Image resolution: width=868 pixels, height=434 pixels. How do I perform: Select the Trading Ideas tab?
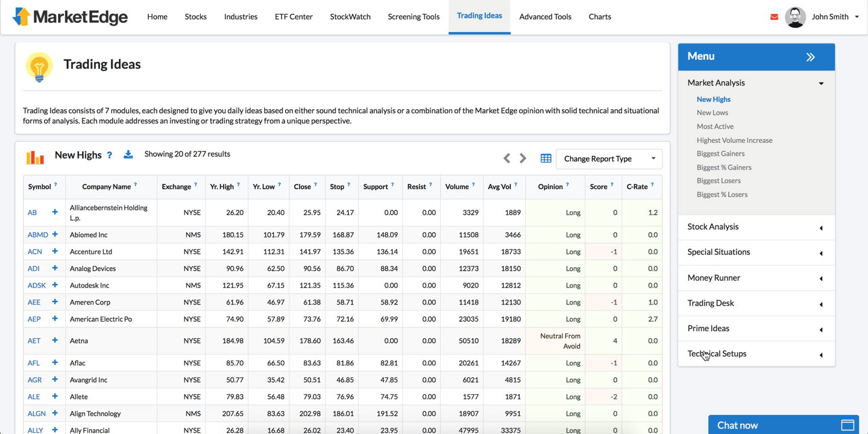pos(479,16)
